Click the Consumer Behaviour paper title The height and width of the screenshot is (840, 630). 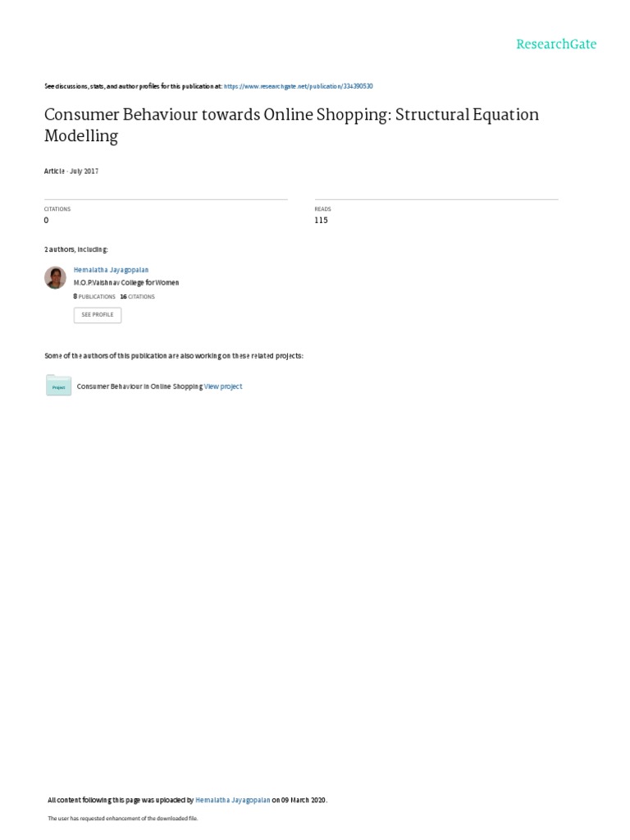coord(291,125)
